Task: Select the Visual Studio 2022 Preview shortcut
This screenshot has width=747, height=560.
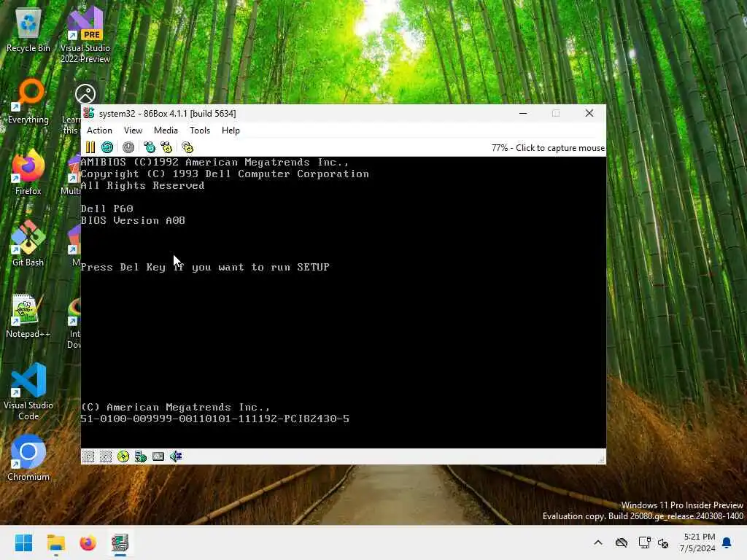Action: tap(85, 36)
